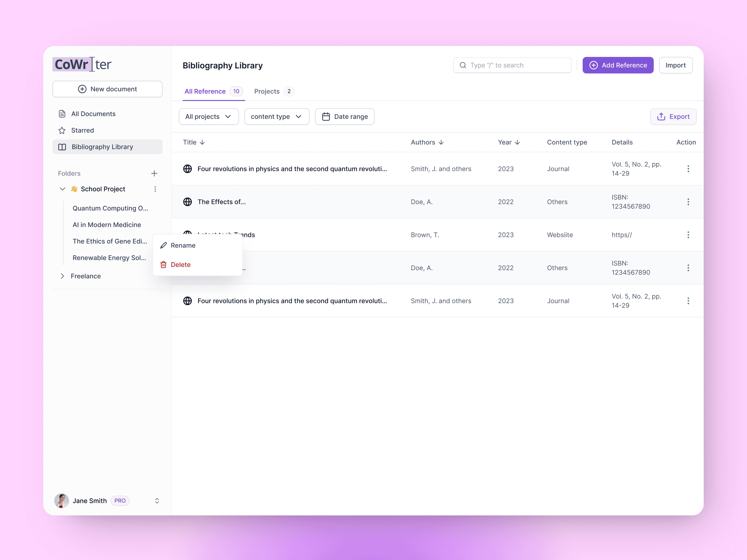The width and height of the screenshot is (747, 560).
Task: Click the CoWriter logo
Action: tap(82, 64)
